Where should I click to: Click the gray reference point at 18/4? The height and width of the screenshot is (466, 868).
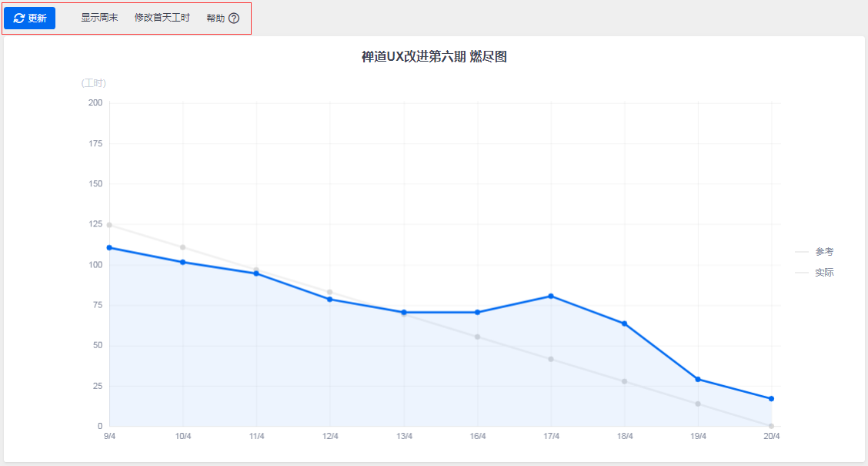coord(624,381)
